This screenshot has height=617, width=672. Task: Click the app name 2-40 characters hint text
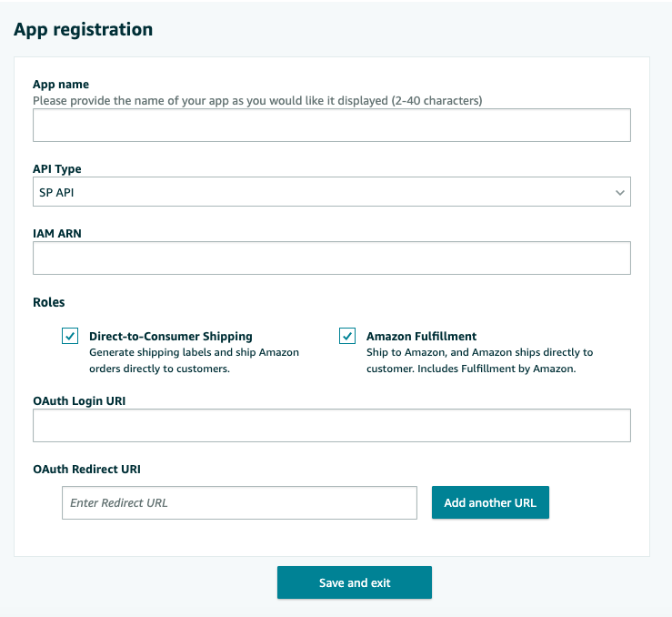click(x=257, y=100)
